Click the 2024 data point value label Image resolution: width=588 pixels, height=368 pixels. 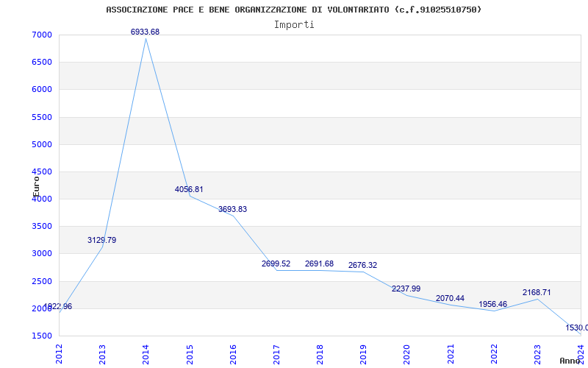577,328
